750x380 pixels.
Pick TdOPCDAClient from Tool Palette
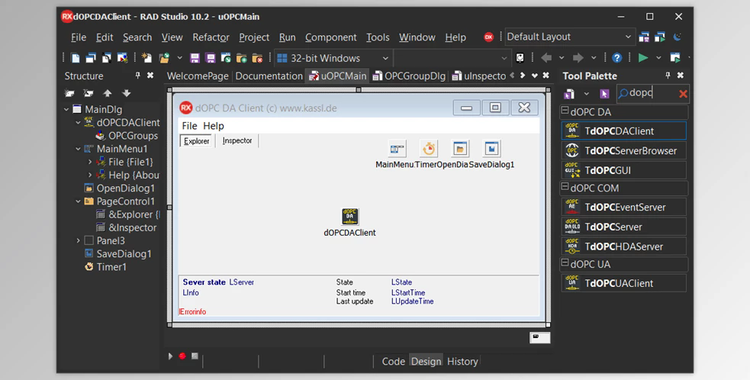click(x=624, y=131)
